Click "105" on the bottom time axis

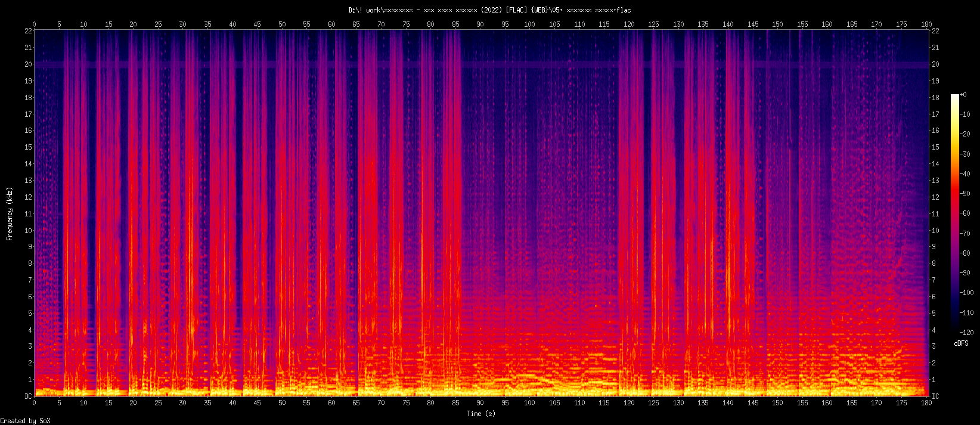(554, 403)
